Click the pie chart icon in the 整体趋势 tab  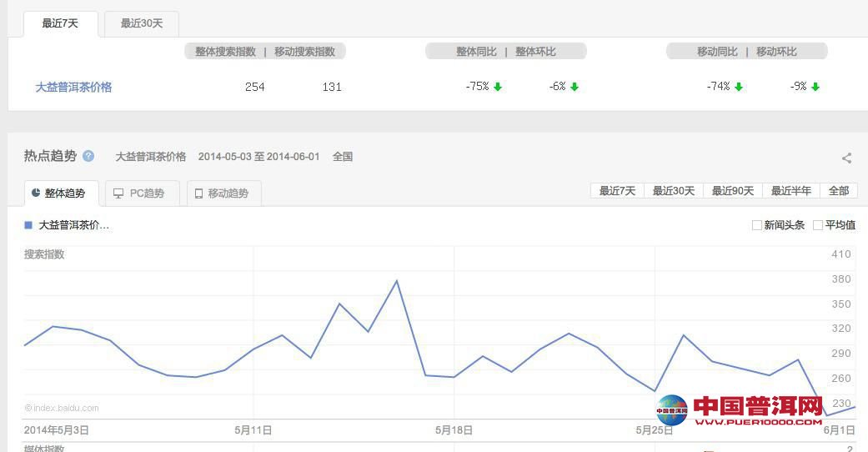[36, 193]
